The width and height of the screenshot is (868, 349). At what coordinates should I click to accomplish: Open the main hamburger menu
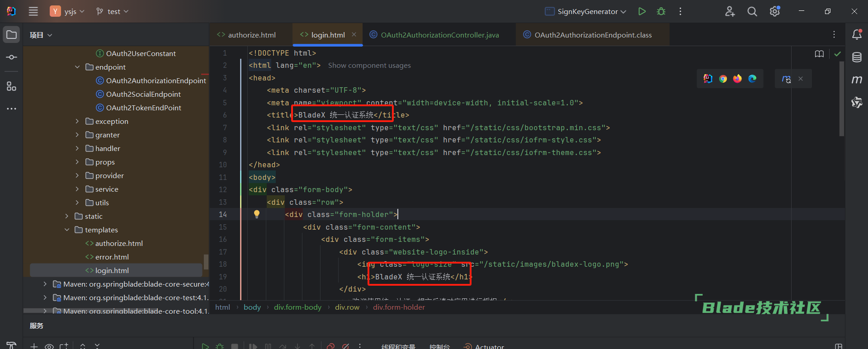33,11
